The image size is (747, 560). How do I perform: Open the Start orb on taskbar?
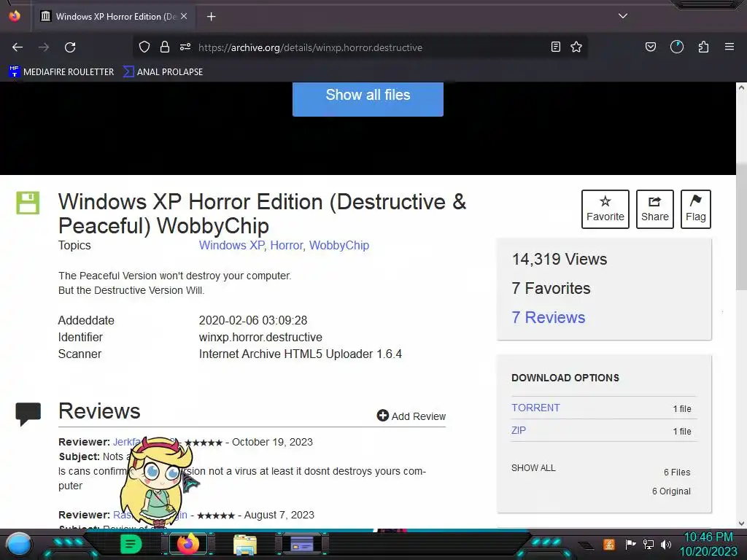(19, 544)
